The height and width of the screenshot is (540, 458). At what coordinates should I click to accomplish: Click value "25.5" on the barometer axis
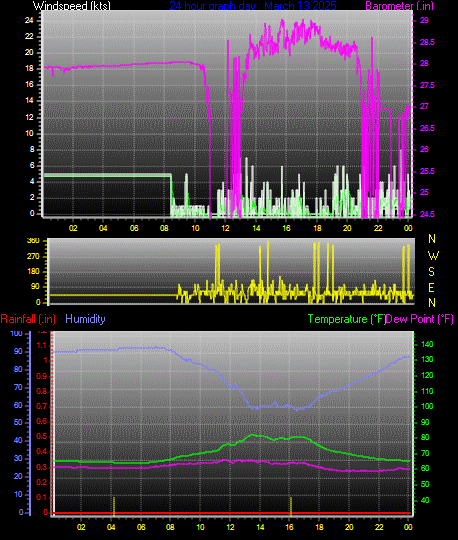tap(427, 171)
